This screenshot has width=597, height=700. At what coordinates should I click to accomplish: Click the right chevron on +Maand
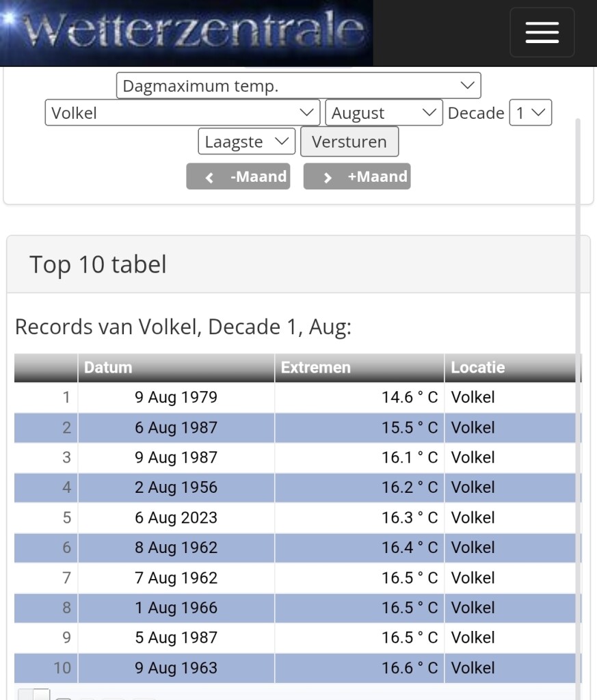coord(328,177)
